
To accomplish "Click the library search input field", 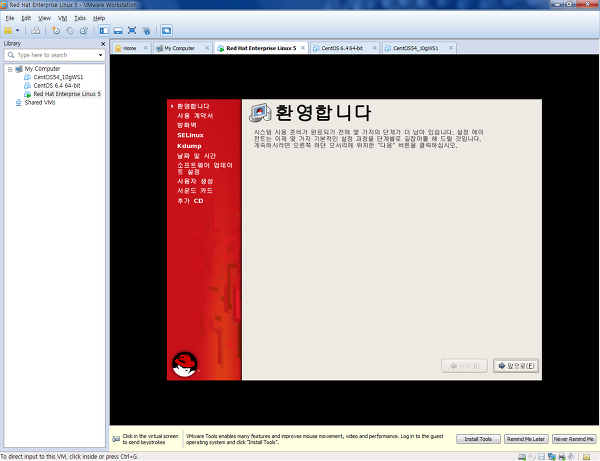I will (x=55, y=55).
